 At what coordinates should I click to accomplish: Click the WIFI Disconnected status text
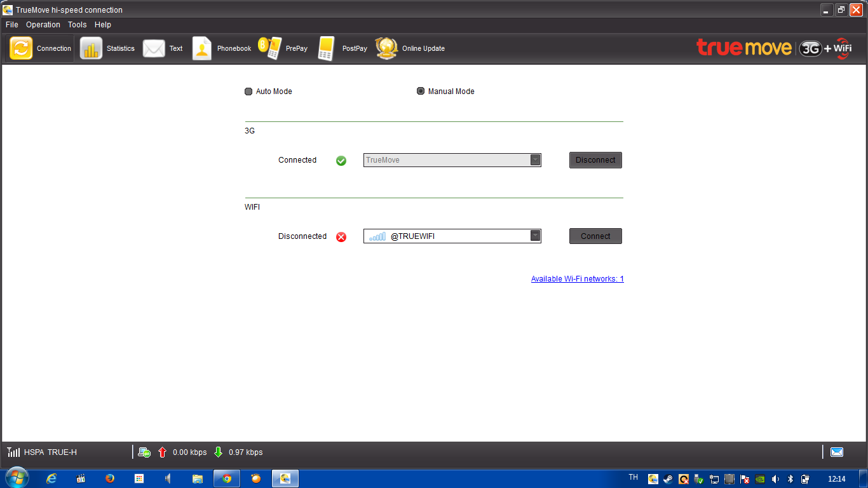click(x=302, y=236)
